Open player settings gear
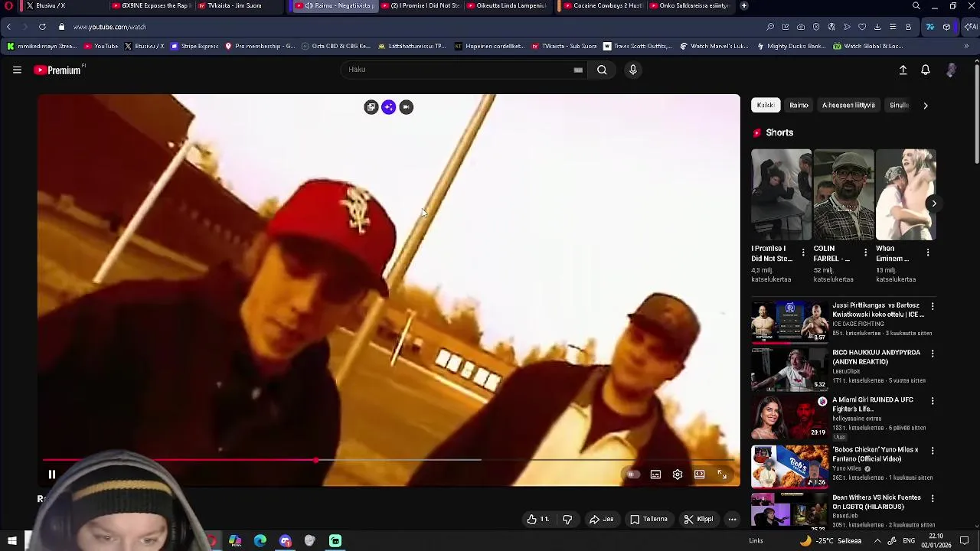The width and height of the screenshot is (980, 551). point(678,474)
